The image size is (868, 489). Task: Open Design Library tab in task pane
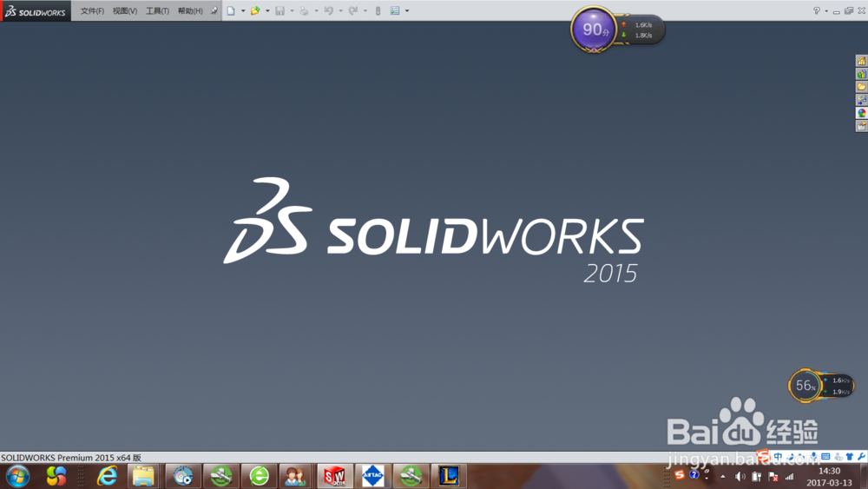(x=861, y=74)
